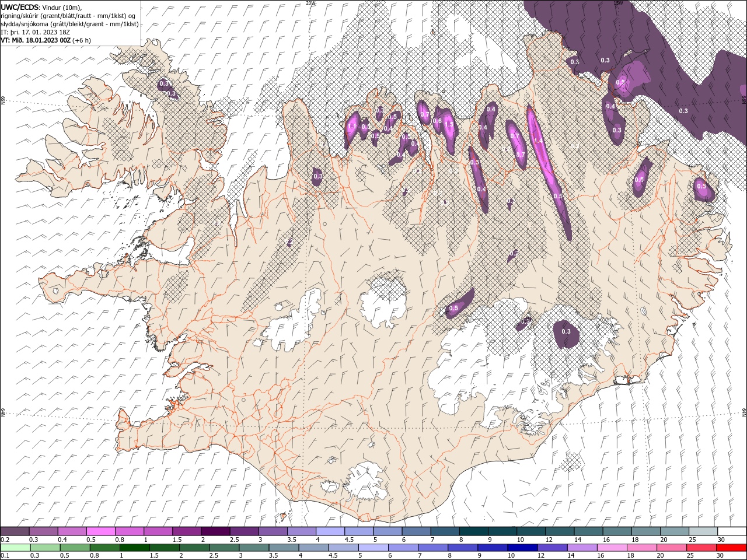Click the title text 'UWC/ECDS: Vindur (10m),'
The width and height of the screenshot is (747, 560).
pos(42,7)
